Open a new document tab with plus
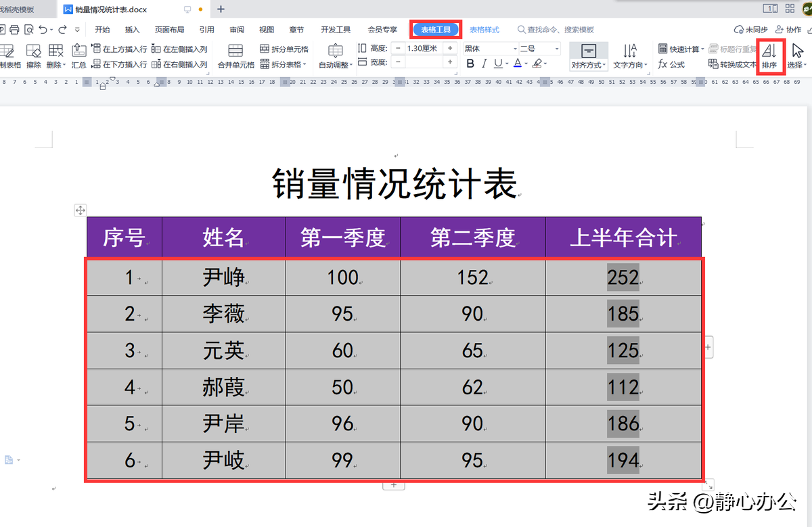This screenshot has width=812, height=527. (221, 9)
